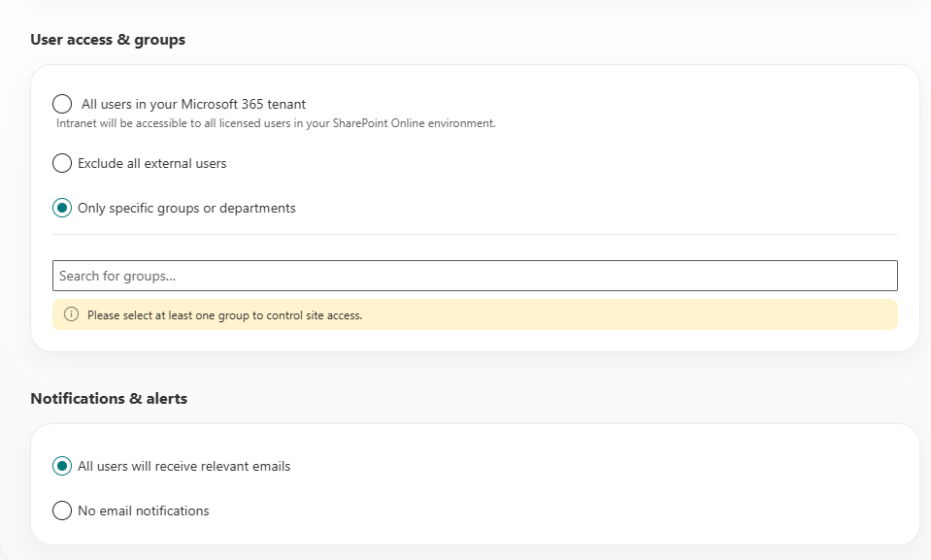Image resolution: width=931 pixels, height=560 pixels.
Task: Click the Search for groups field
Action: pyautogui.click(x=475, y=276)
